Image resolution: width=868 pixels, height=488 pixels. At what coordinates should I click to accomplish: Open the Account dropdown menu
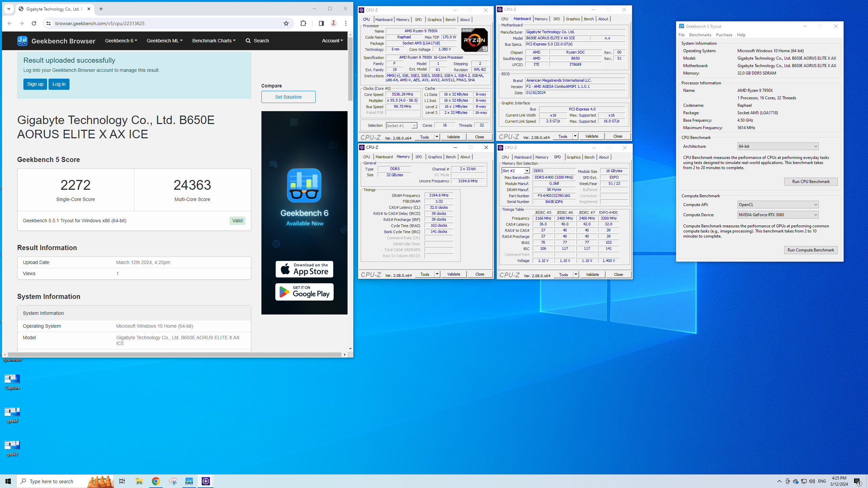click(332, 41)
